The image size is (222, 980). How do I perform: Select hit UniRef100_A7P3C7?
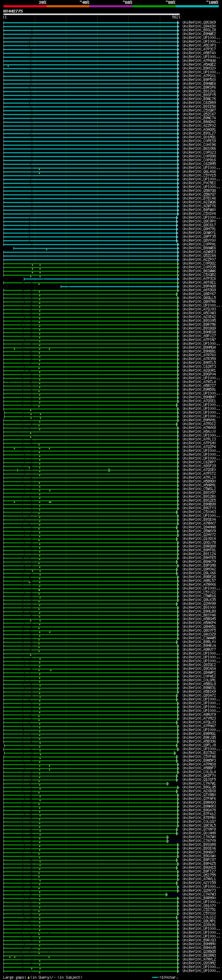[199, 49]
